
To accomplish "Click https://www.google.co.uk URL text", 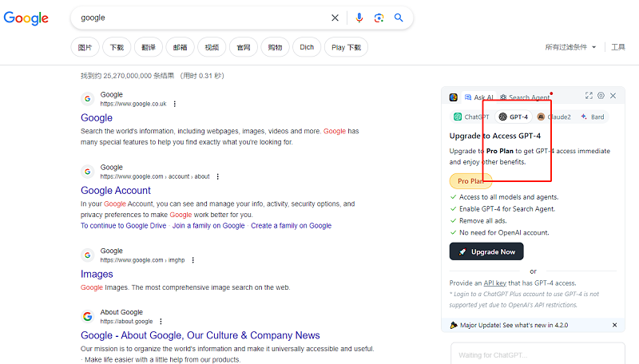I will (x=133, y=104).
